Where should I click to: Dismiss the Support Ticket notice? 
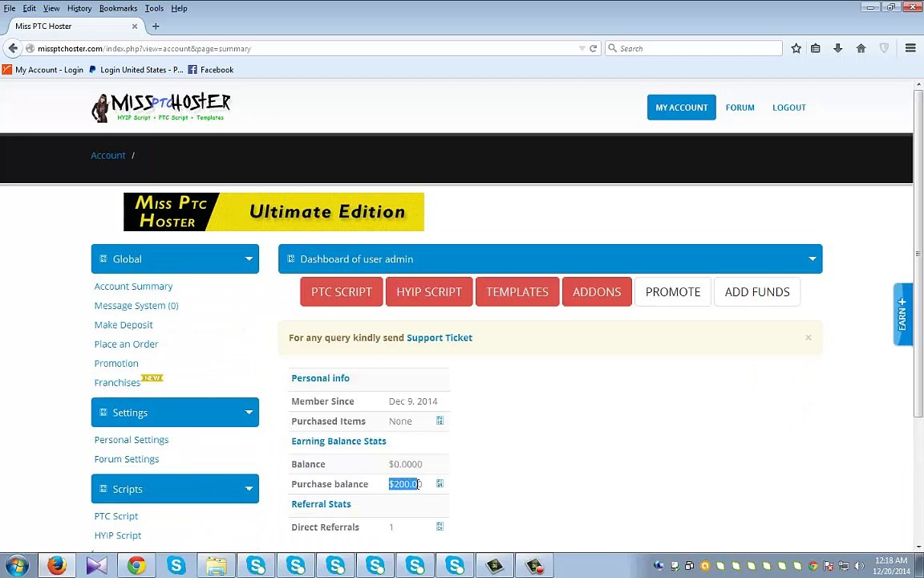808,337
